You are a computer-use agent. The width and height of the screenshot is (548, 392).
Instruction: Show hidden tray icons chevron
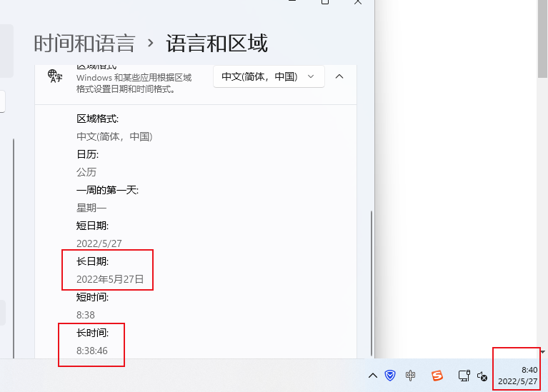(373, 376)
